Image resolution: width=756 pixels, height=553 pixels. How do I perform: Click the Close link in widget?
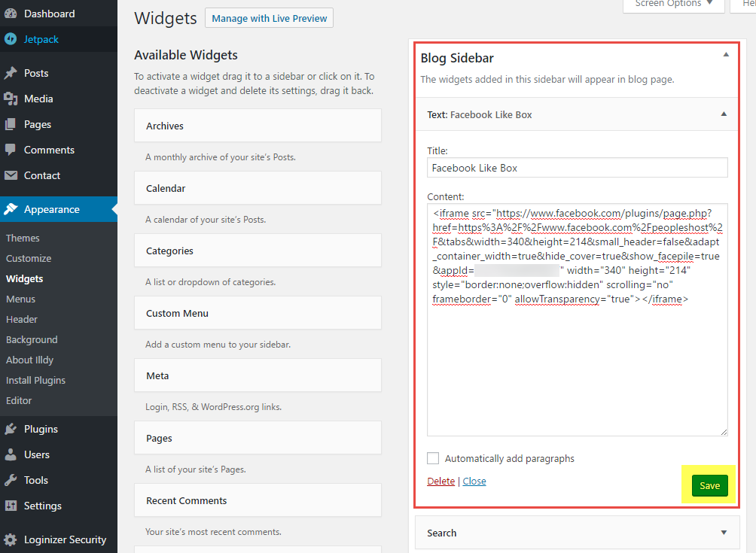(474, 481)
